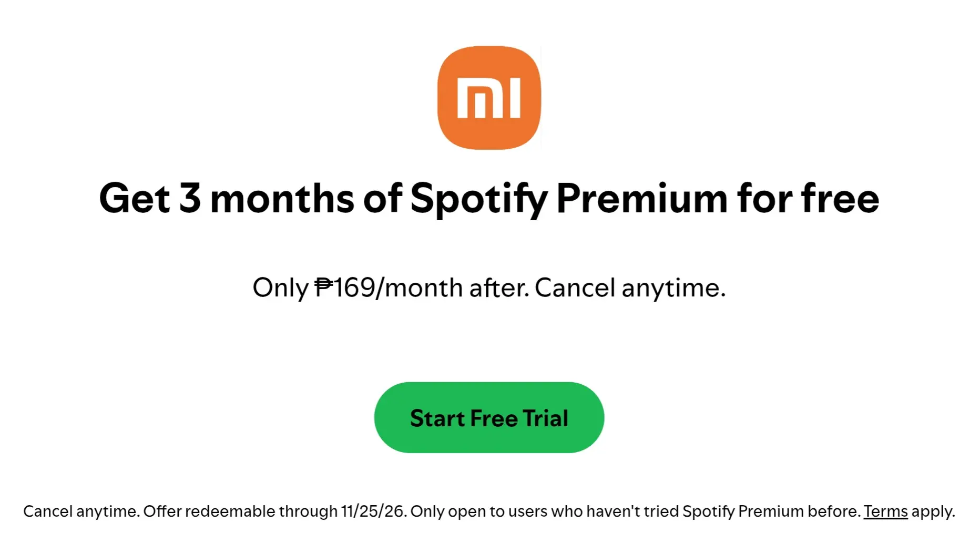Click 'Spotify' word in the main heading
Image resolution: width=980 pixels, height=554 pixels.
tap(479, 200)
